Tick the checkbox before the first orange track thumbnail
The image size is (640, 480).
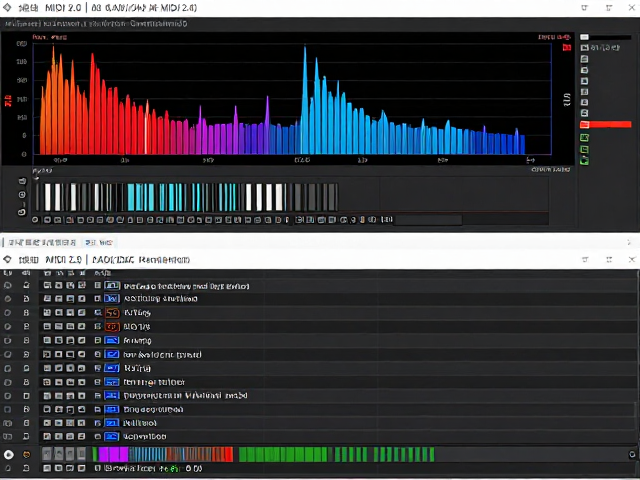(98, 313)
